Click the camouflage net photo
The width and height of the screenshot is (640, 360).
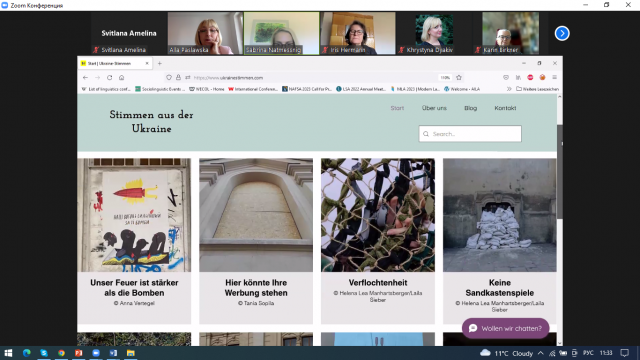pos(378,215)
